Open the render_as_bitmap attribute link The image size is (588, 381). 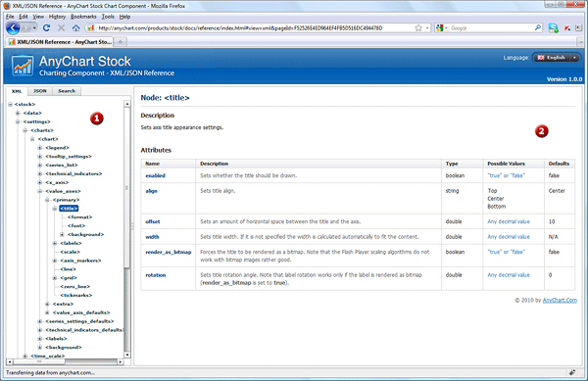[x=169, y=252]
